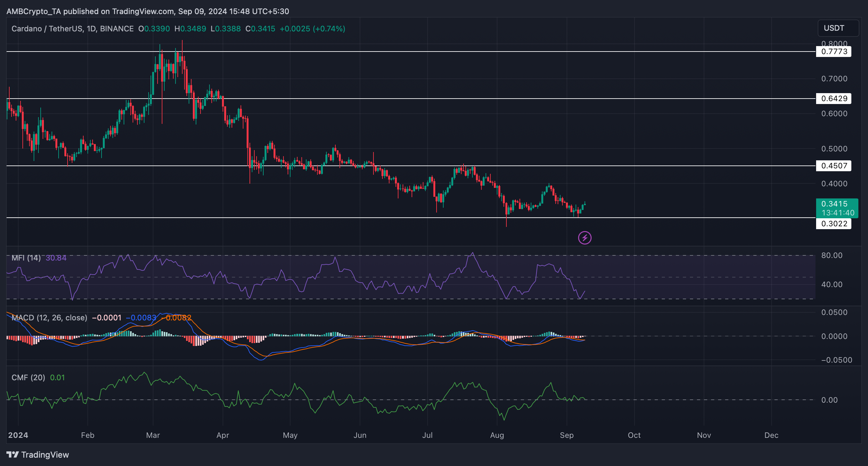
Task: Click the 0.6429 price level label
Action: click(x=834, y=99)
